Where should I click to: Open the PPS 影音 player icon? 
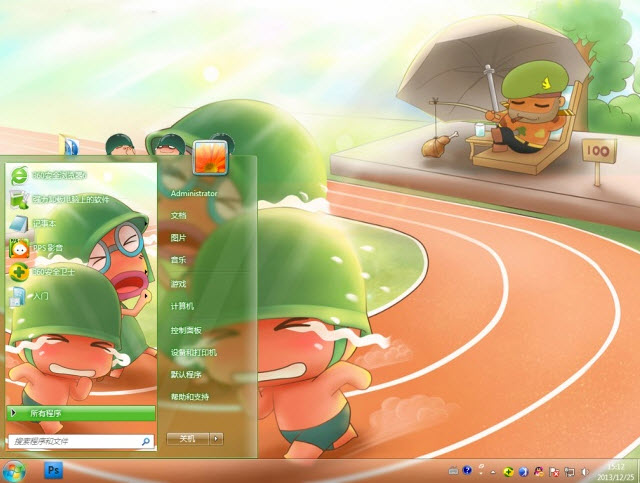19,248
